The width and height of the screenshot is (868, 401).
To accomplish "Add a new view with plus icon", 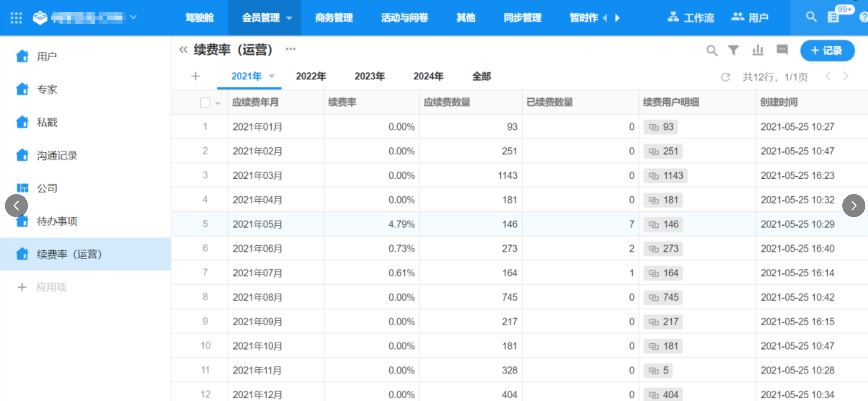I will [x=196, y=76].
